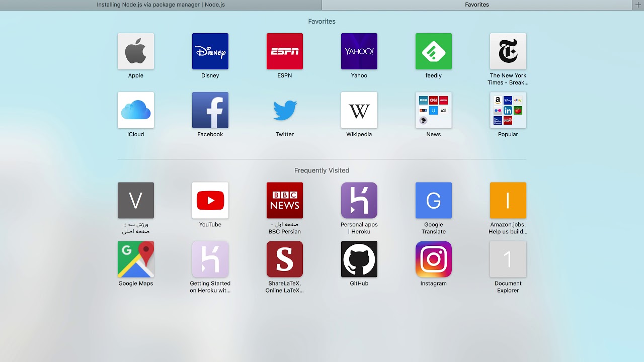Click the "BBC Persian" label text
The width and height of the screenshot is (644, 362).
[x=285, y=232]
